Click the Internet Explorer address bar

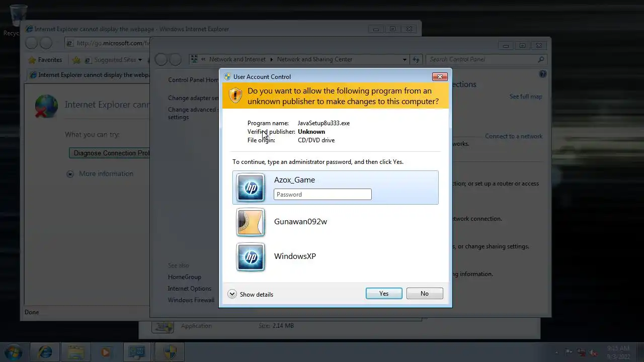[108, 43]
